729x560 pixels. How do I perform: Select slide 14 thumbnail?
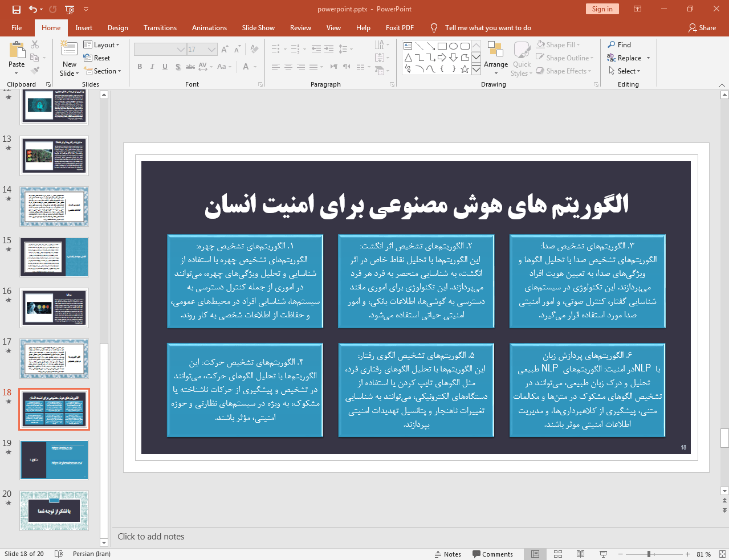[54, 206]
